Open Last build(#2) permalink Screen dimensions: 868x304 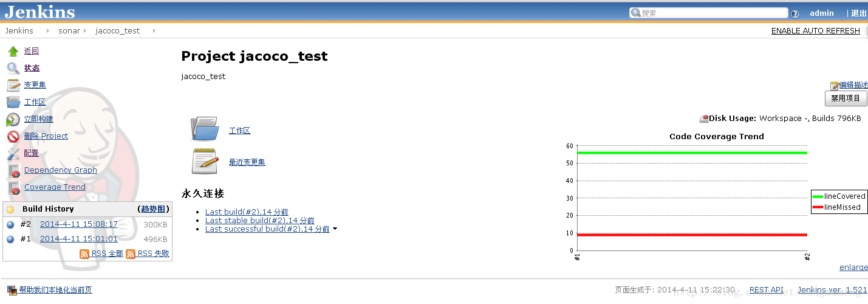click(x=247, y=212)
